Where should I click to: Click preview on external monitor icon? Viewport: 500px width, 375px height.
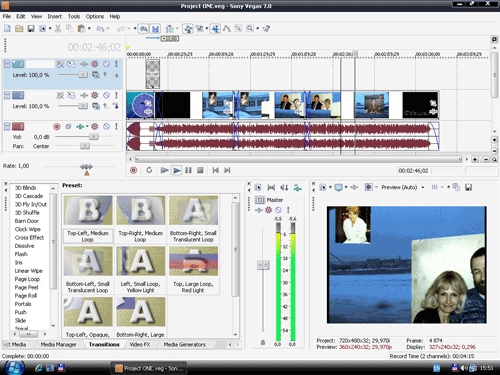(339, 187)
